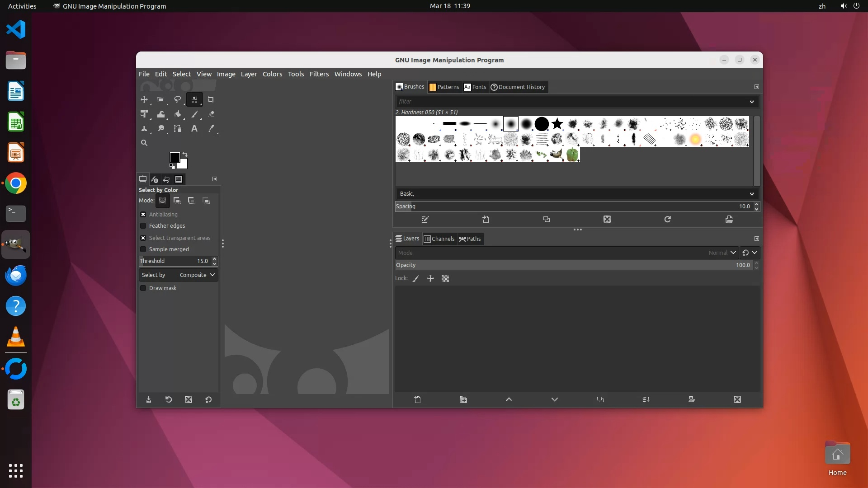Select the Crop tool

[x=211, y=100]
